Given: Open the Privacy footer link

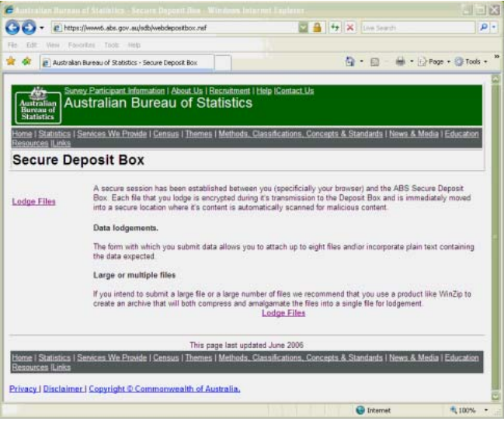Looking at the screenshot, I should [23, 389].
